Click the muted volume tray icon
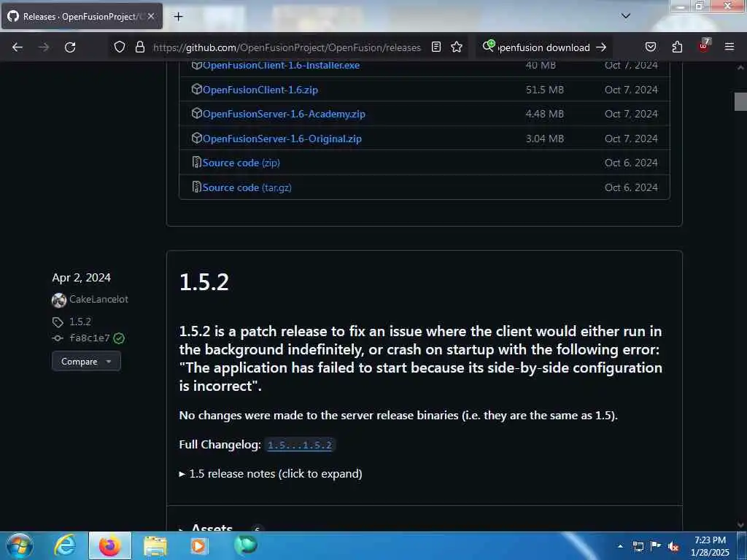This screenshot has height=560, width=747. pos(673,547)
